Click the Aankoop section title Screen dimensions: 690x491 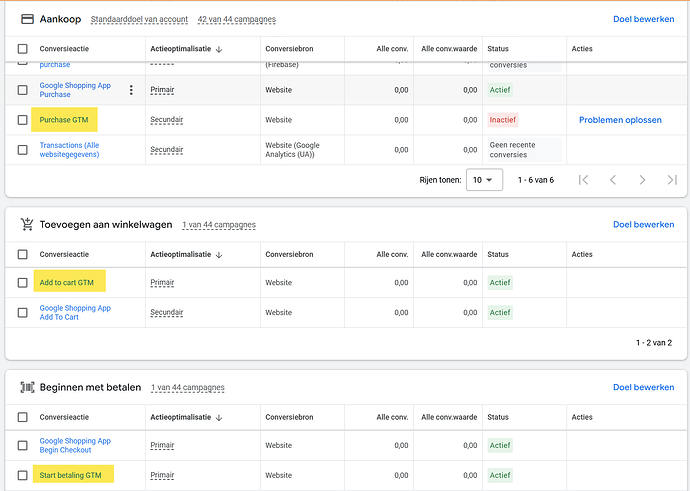point(60,19)
